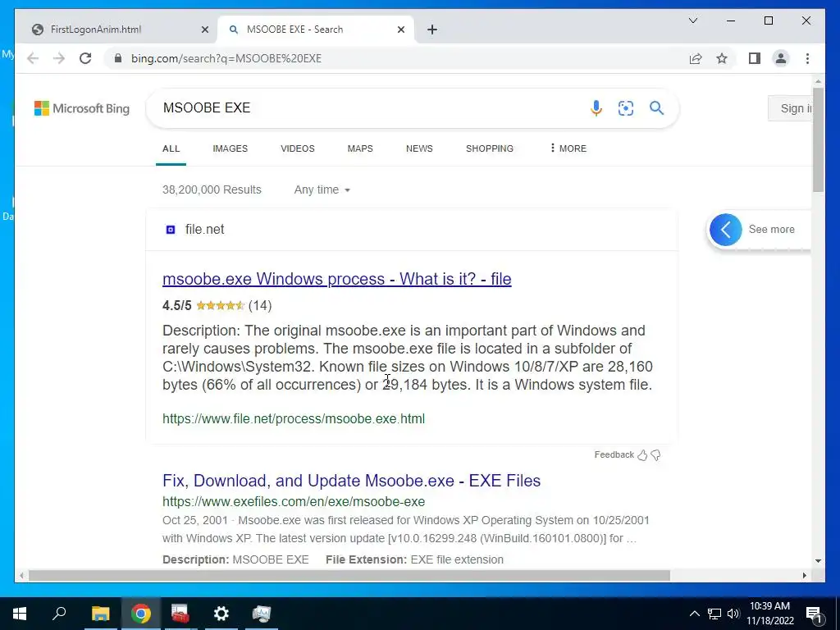Expand the Any time filter dropdown
Screen dimensions: 840x630
322,189
